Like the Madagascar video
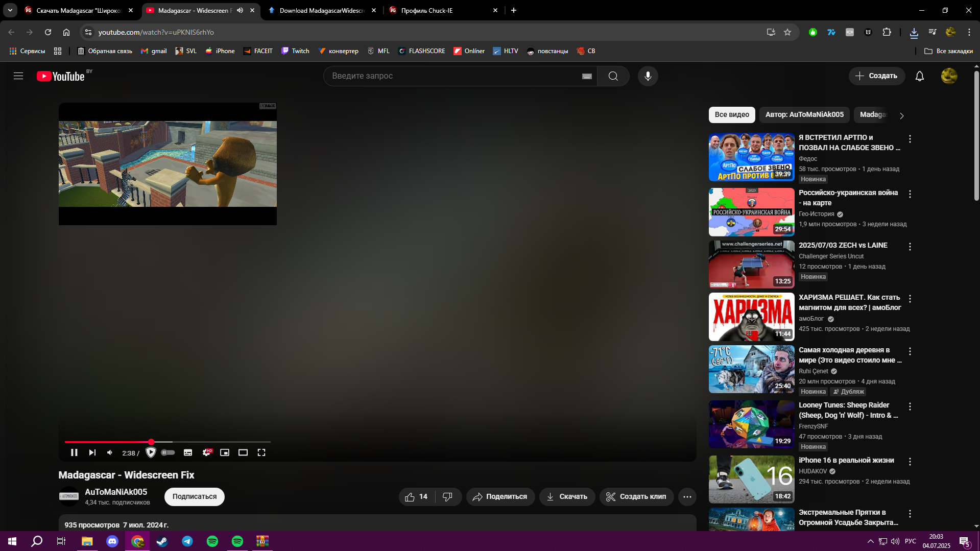The width and height of the screenshot is (980, 551). coord(417,497)
